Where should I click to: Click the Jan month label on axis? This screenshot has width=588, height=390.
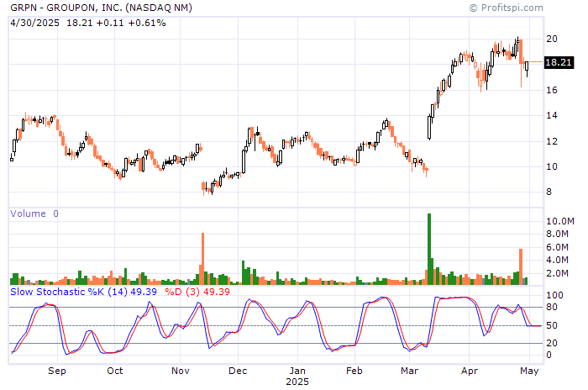(297, 371)
